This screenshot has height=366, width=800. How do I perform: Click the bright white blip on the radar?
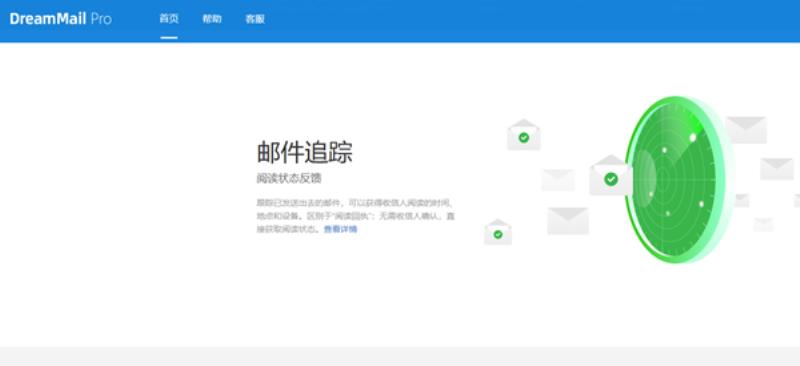tap(692, 137)
